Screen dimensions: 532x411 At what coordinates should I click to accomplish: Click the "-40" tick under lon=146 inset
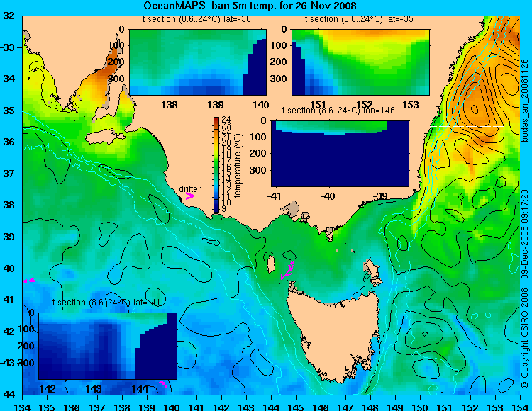(328, 196)
